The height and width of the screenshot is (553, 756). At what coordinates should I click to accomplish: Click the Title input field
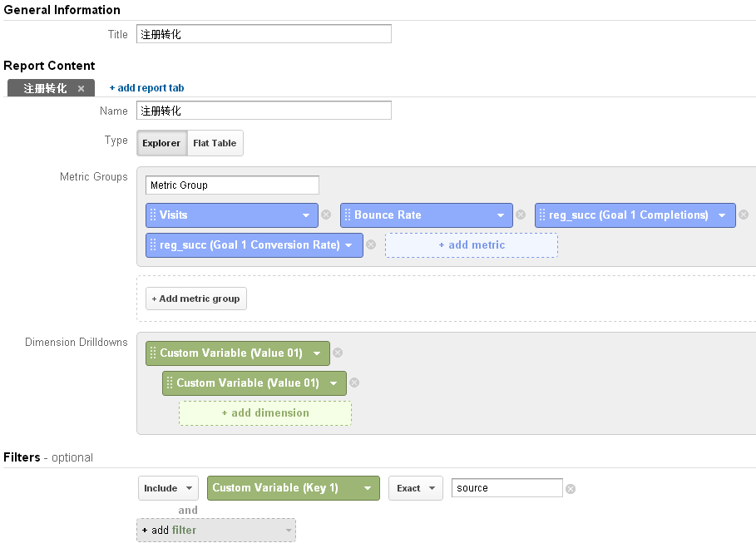tap(263, 34)
